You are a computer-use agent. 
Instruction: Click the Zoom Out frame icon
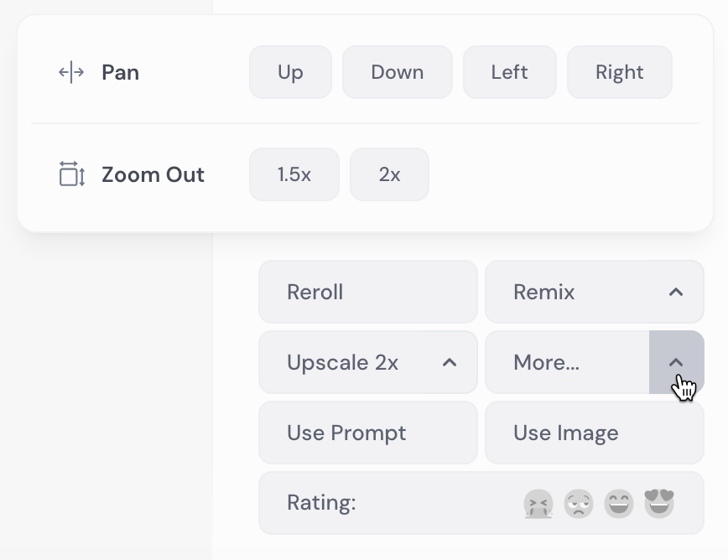pyautogui.click(x=72, y=174)
